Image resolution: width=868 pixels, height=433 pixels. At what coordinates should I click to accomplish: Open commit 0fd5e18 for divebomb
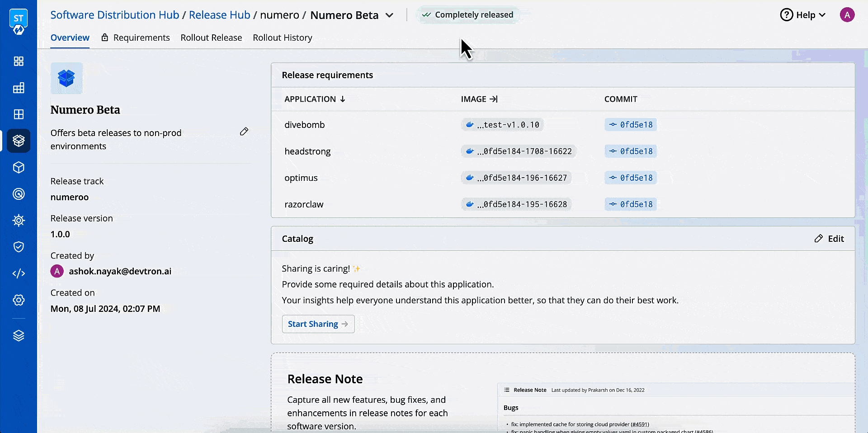pos(631,125)
